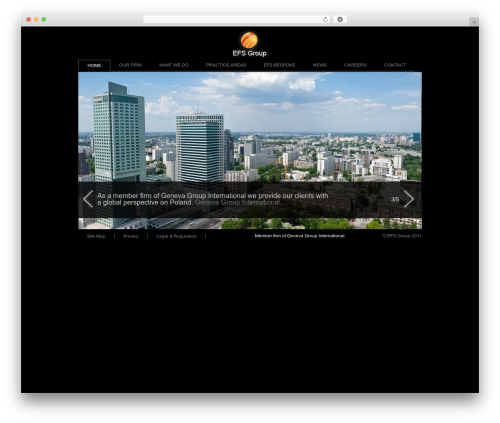Follow the Site Map footer link
Image resolution: width=500 pixels, height=423 pixels.
click(x=96, y=236)
